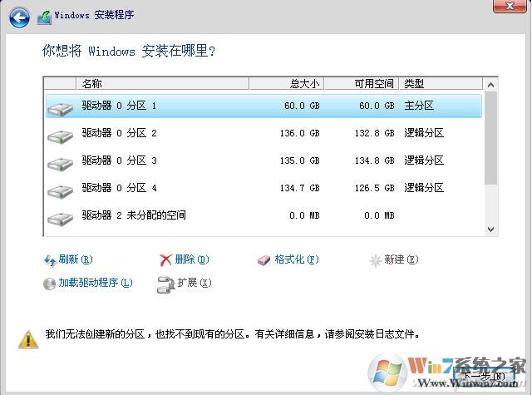Click the 134.7 GB total size cell
Image resolution: width=532 pixels, height=395 pixels.
299,188
